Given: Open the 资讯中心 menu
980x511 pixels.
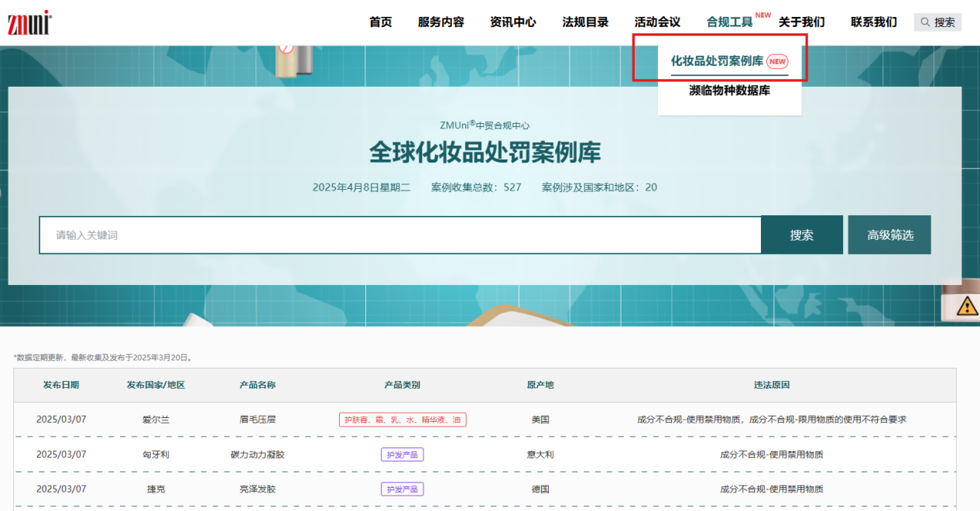Looking at the screenshot, I should point(512,22).
